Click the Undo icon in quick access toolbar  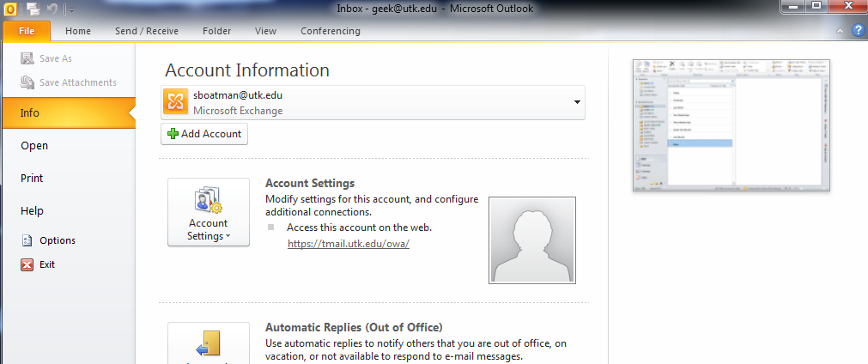tap(52, 9)
